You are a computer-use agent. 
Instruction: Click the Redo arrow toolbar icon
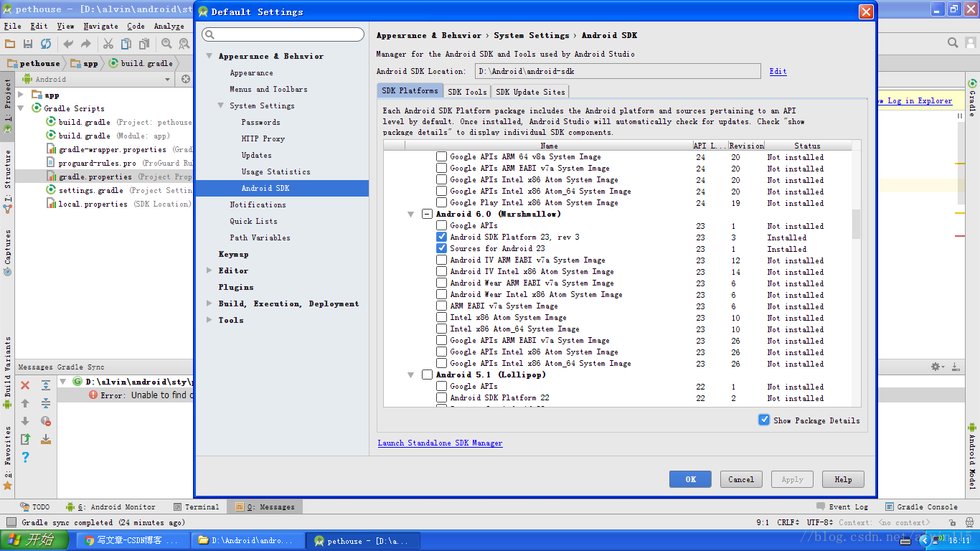coord(86,44)
